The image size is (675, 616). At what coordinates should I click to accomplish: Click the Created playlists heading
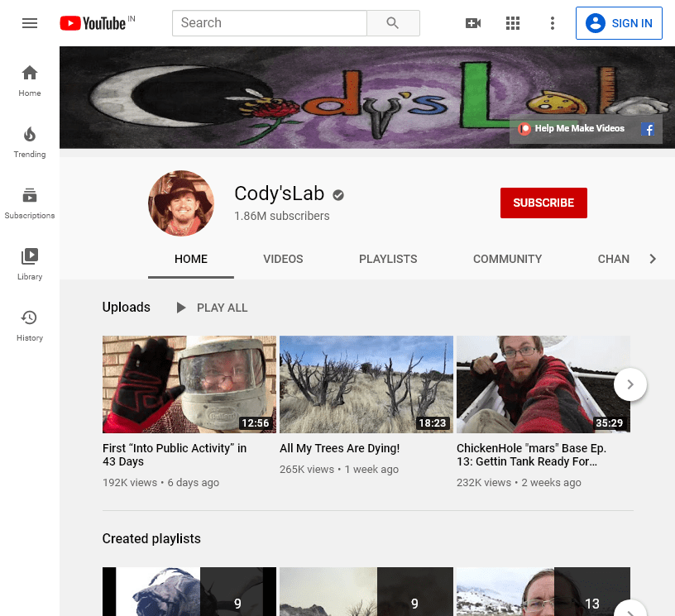pyautogui.click(x=151, y=538)
